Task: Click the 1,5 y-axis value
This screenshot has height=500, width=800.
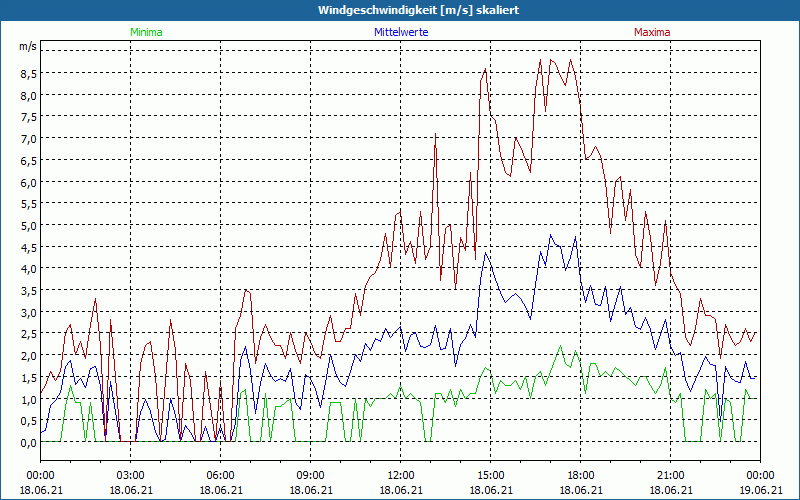Action: point(28,378)
